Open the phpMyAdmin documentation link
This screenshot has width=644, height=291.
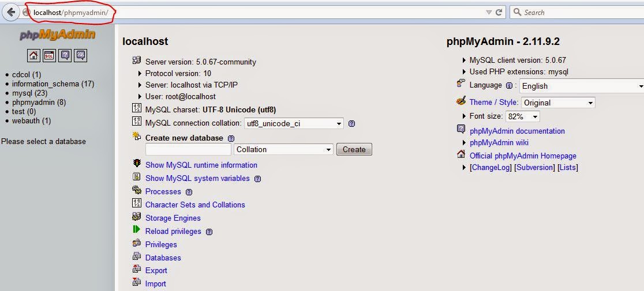(517, 131)
